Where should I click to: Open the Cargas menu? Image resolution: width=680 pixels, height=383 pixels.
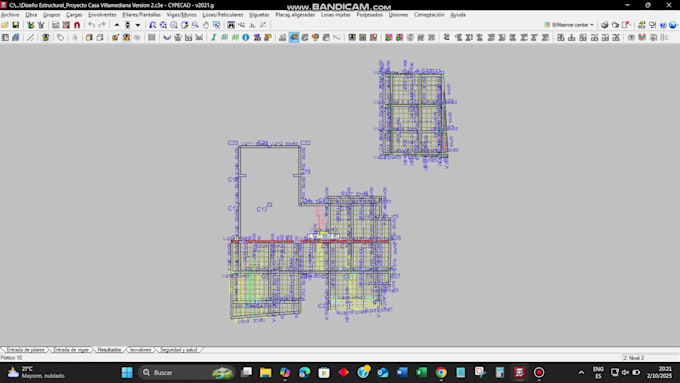tap(74, 15)
